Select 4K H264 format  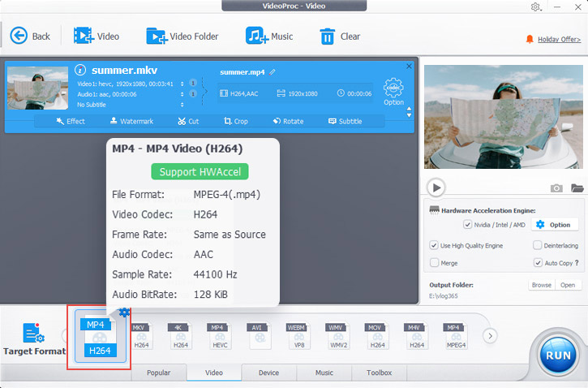coord(180,336)
